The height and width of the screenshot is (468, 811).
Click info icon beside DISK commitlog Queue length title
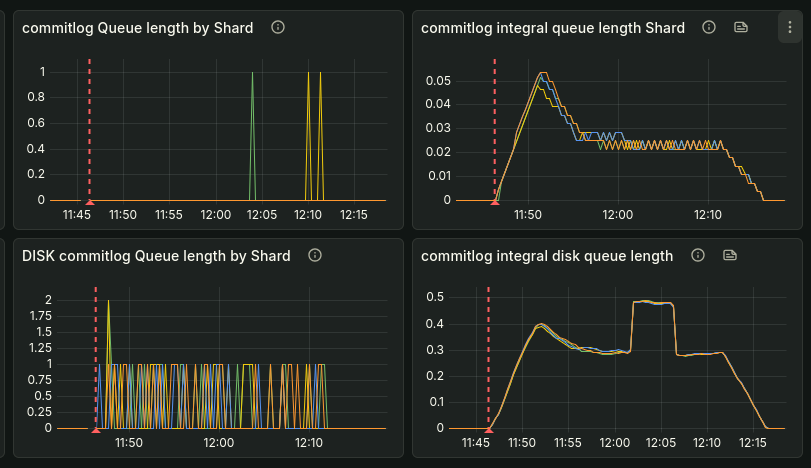pos(314,256)
